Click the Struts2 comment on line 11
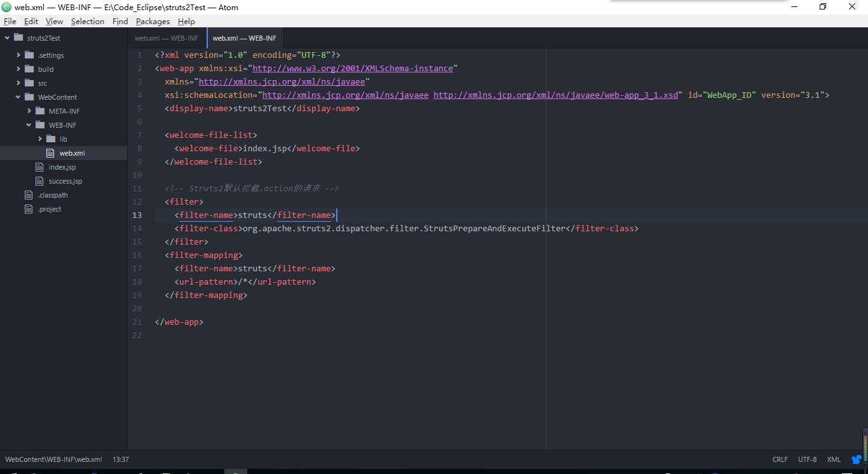The image size is (868, 474). [252, 188]
